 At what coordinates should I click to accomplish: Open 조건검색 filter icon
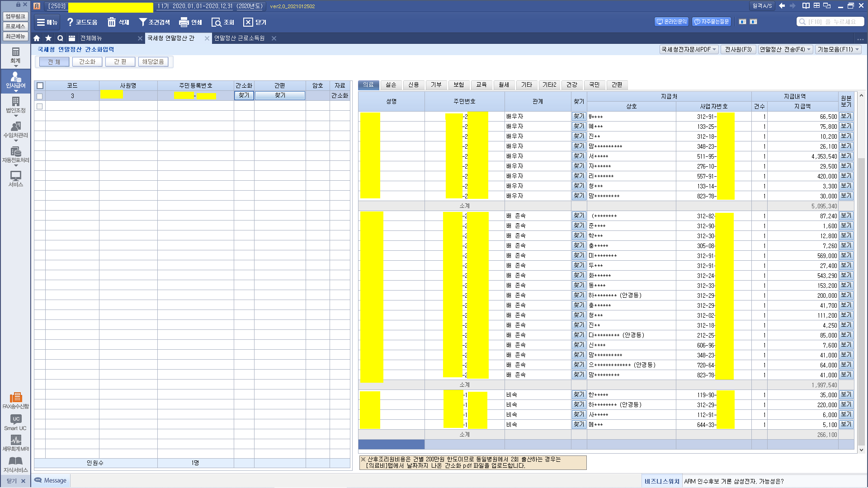coord(143,22)
